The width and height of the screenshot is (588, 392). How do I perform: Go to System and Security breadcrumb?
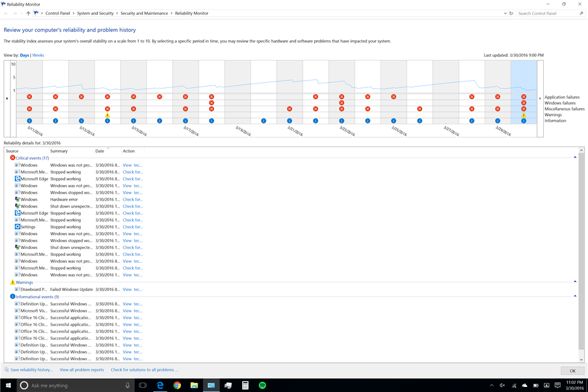(x=95, y=13)
